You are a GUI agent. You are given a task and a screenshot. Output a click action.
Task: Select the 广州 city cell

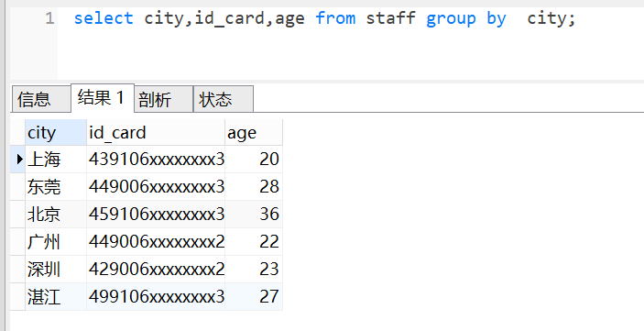pyautogui.click(x=56, y=242)
